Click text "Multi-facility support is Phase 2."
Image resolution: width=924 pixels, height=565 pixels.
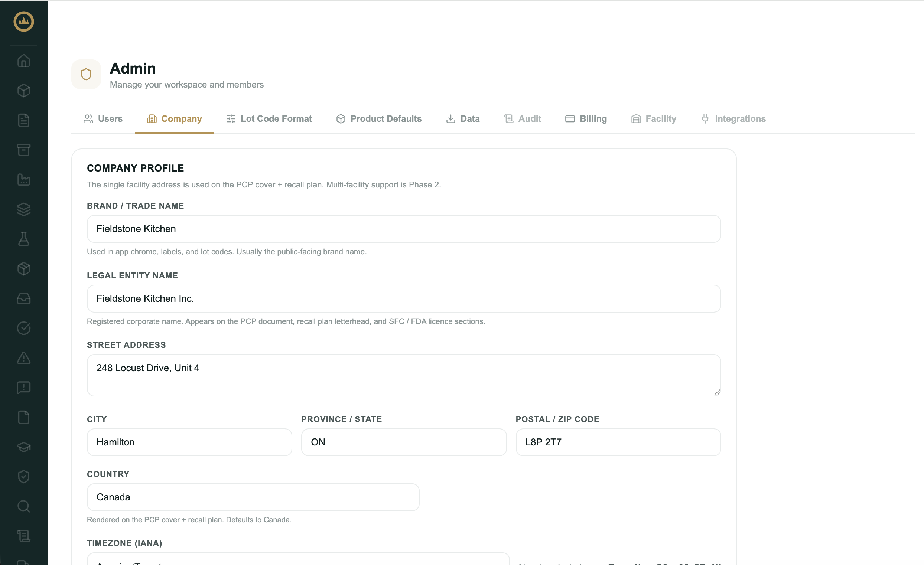[384, 185]
